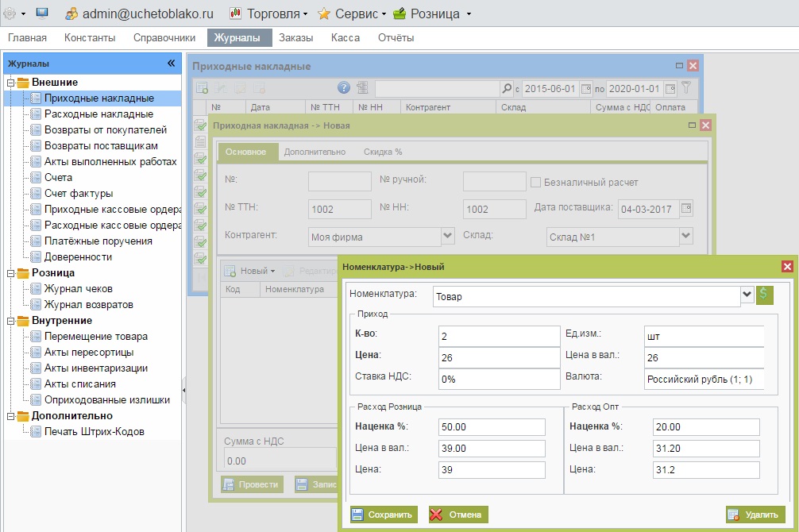Select Счета in tree
The height and width of the screenshot is (532, 799).
(58, 177)
